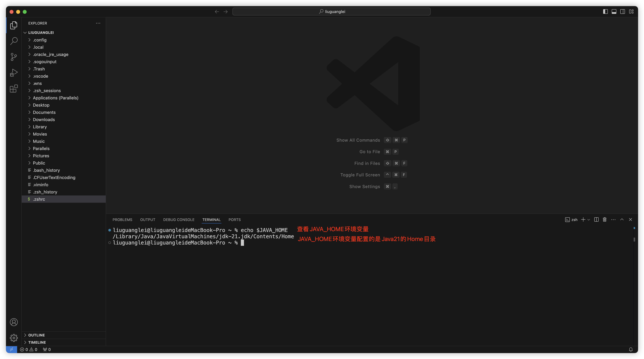
Task: Kill terminal with trash icon
Action: point(604,219)
